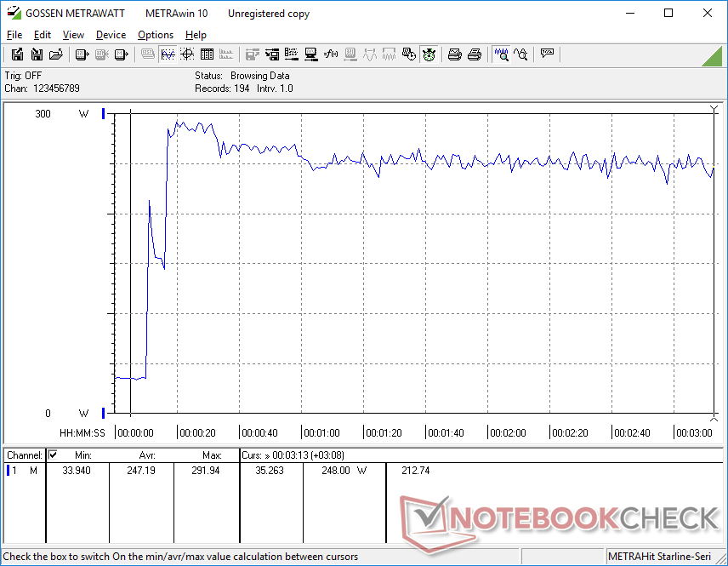Toggle the Channel min/avr/max checkbox

click(53, 455)
